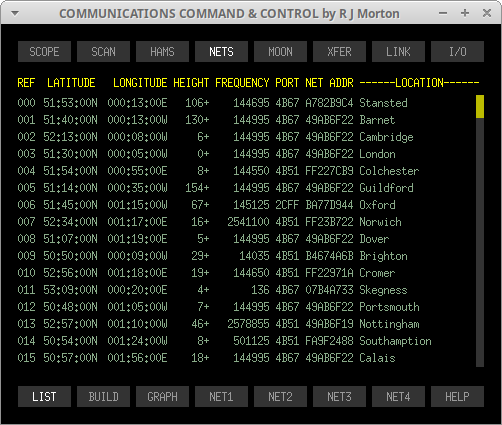Image resolution: width=502 pixels, height=425 pixels.
Task: Switch to the I/O tab
Action: coord(457,52)
